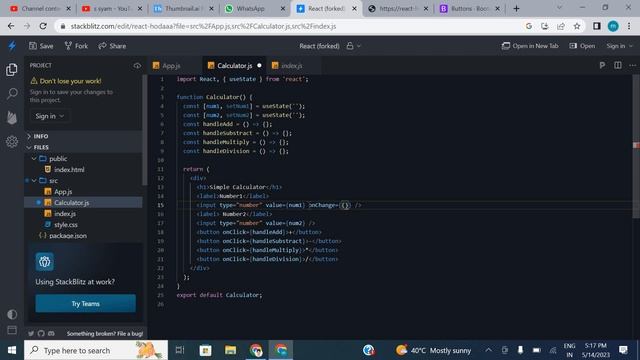This screenshot has width=640, height=360.
Task: Open the Search panel in sidebar
Action: pyautogui.click(x=12, y=93)
